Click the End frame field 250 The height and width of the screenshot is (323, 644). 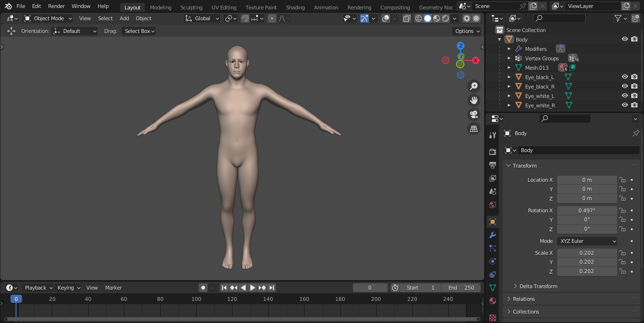(461, 288)
